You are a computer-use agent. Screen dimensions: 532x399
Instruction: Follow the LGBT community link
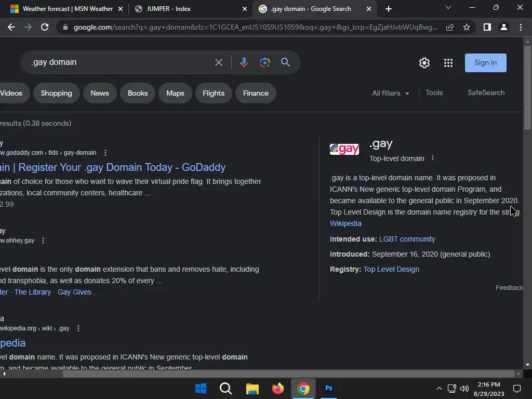407,239
